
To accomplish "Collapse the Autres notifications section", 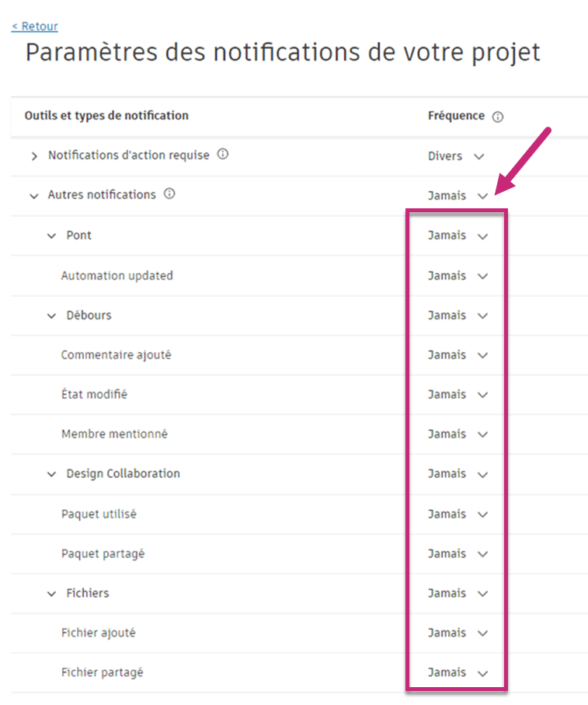I will (x=34, y=196).
